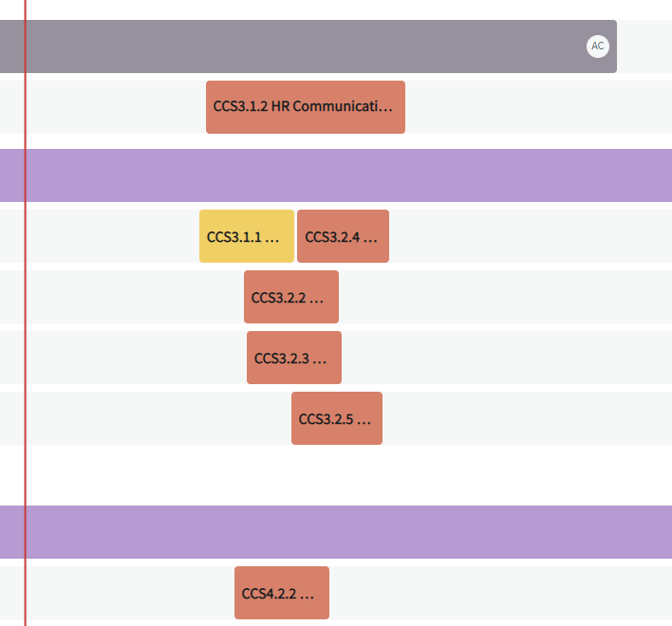
Task: Click the red today marker line
Action: (x=26, y=313)
